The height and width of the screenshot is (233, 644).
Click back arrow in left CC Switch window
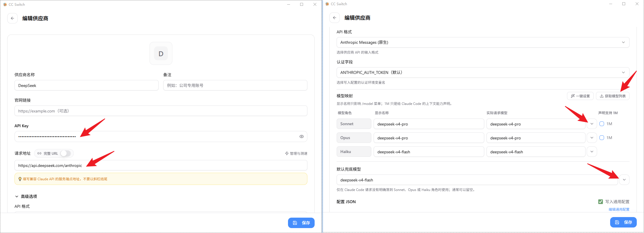click(12, 18)
